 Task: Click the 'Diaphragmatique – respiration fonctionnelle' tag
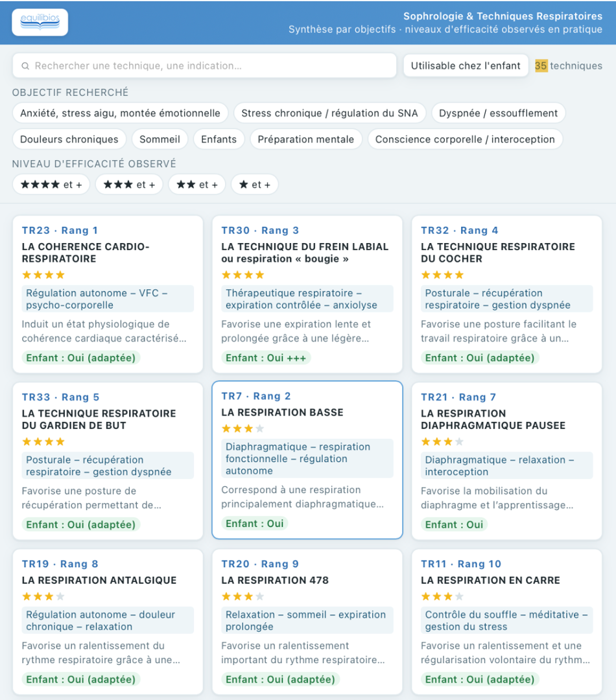(307, 458)
